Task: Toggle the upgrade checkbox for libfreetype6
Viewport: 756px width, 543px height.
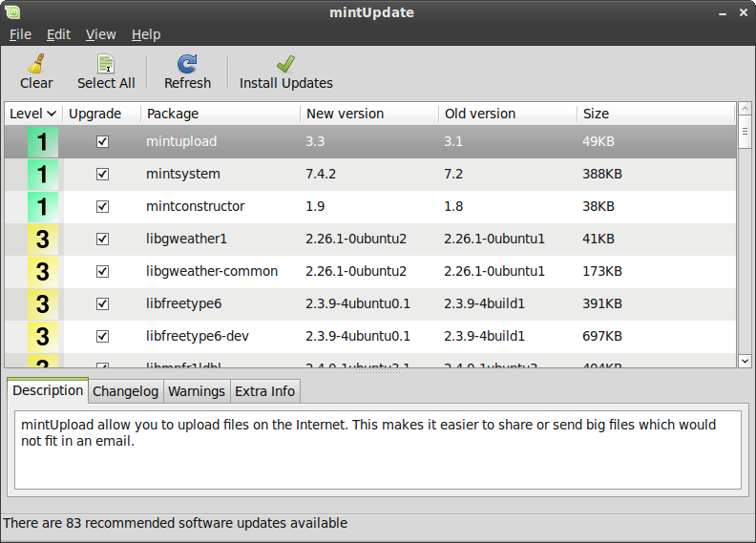Action: pos(102,304)
